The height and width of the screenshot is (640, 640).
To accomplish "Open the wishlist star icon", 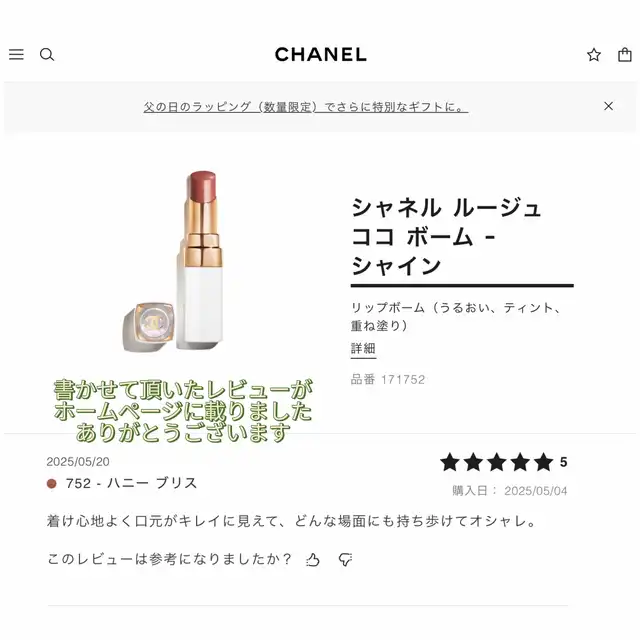I will pyautogui.click(x=594, y=55).
